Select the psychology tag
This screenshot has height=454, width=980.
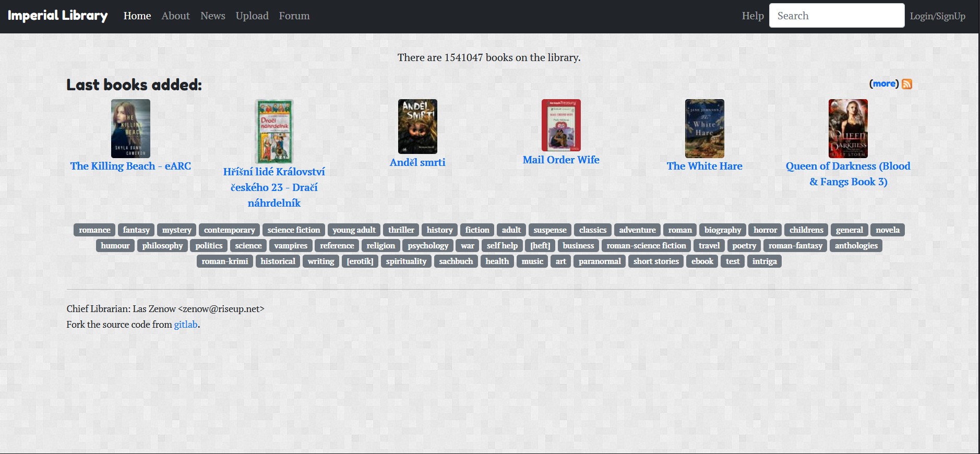(x=428, y=246)
